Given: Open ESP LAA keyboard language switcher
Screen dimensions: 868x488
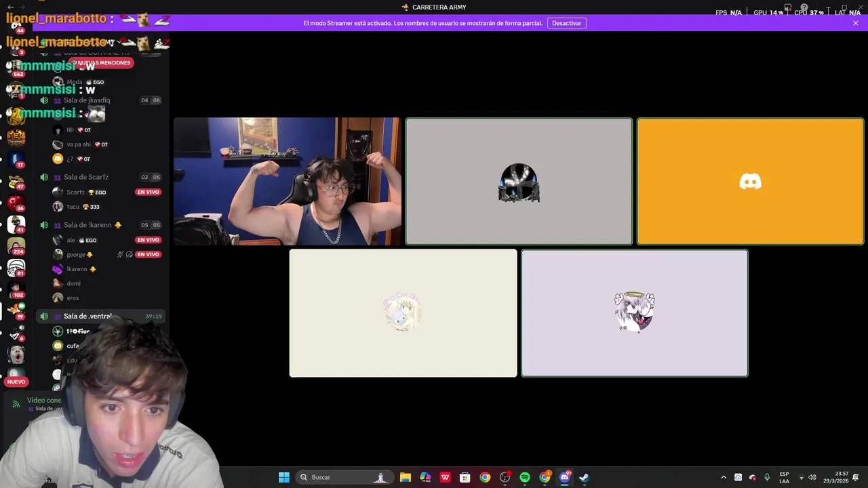Looking at the screenshot, I should coord(784,477).
